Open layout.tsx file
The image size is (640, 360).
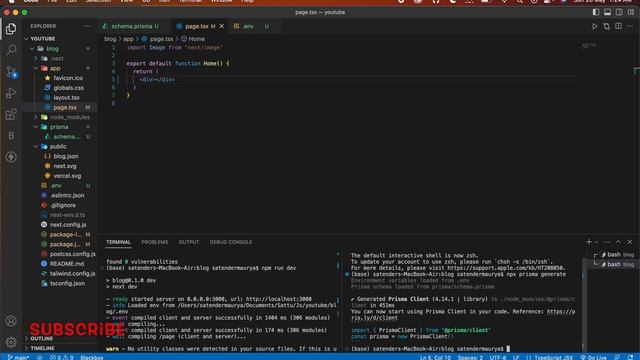66,98
